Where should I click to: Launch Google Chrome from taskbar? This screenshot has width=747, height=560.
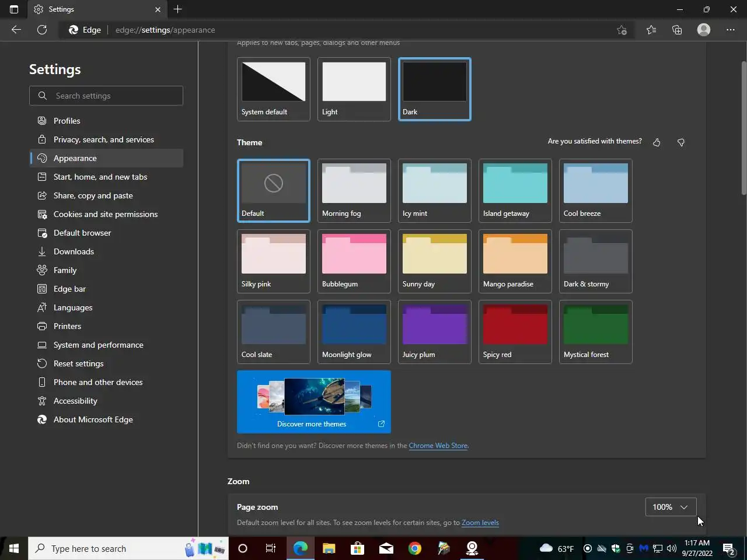(x=415, y=548)
